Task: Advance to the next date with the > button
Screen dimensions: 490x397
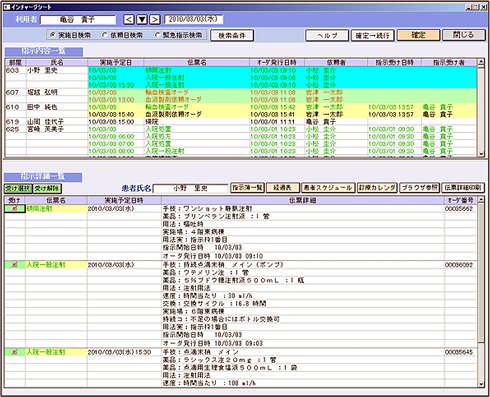Action: (154, 20)
